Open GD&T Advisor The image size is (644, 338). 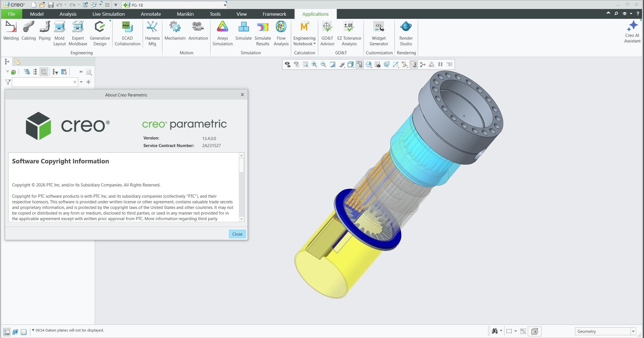pos(327,34)
